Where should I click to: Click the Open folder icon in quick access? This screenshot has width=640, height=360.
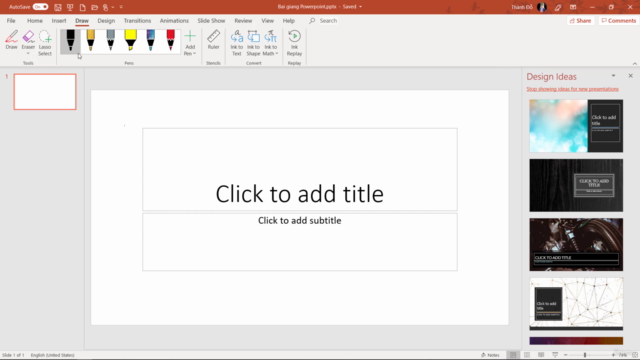[x=95, y=7]
